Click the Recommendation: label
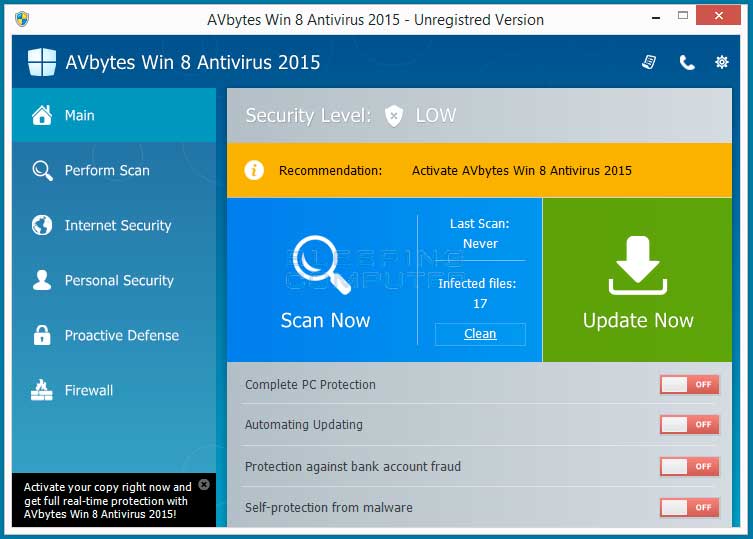The image size is (753, 539). click(330, 171)
